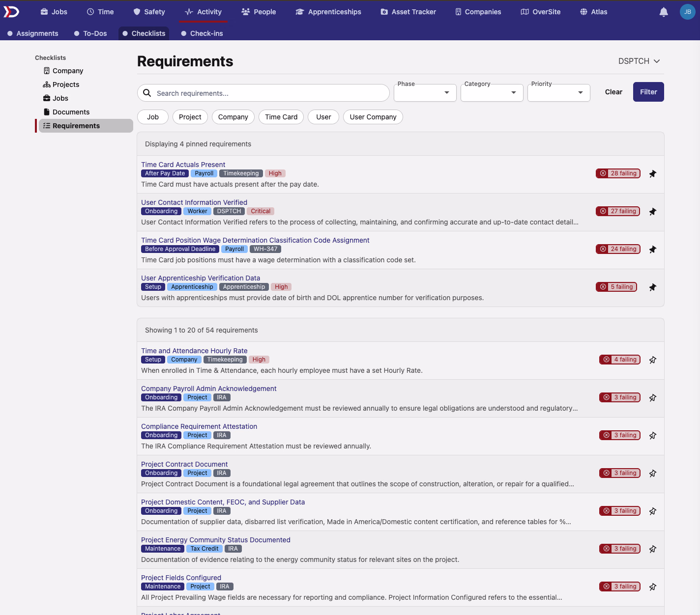This screenshot has width=700, height=615.
Task: Pin Project Fields Configured requirement
Action: 653,587
